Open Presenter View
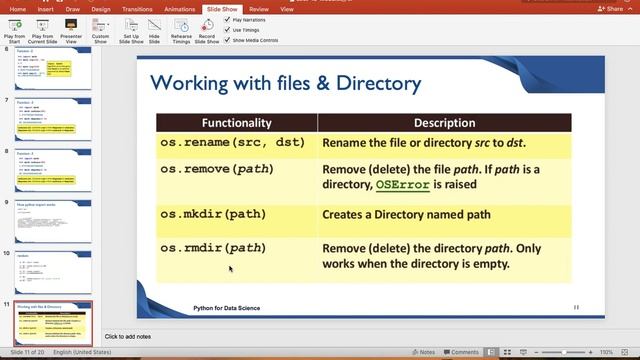This screenshot has width=640, height=360. click(71, 31)
